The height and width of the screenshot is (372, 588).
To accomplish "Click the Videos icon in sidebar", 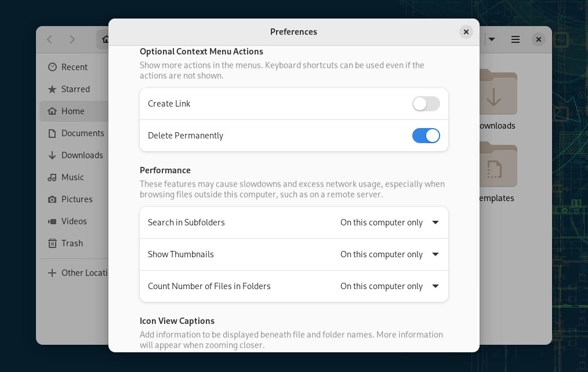I will tap(52, 221).
